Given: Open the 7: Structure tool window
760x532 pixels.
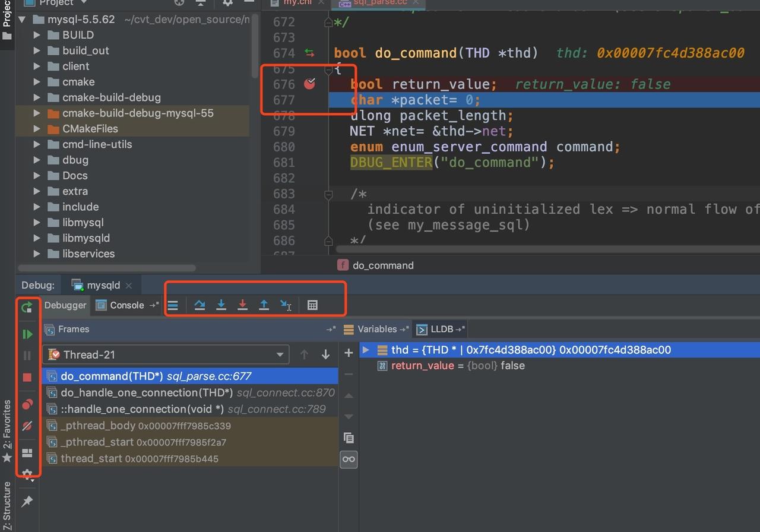Looking at the screenshot, I should [7, 506].
